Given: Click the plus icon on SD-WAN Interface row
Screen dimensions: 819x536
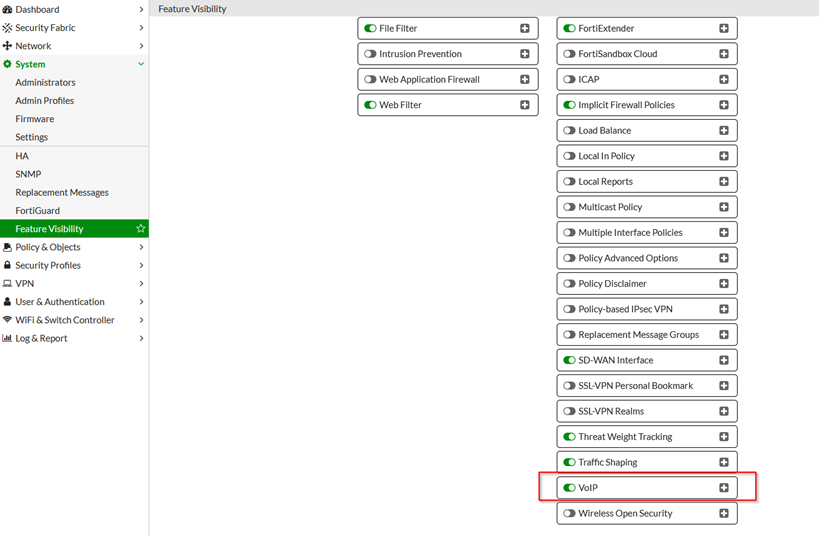Looking at the screenshot, I should (724, 360).
